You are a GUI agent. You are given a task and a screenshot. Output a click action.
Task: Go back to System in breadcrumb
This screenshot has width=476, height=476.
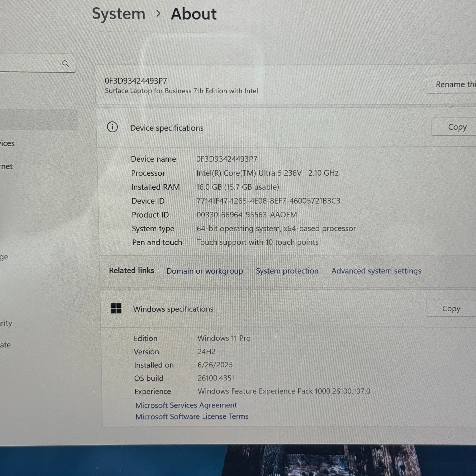click(x=118, y=14)
